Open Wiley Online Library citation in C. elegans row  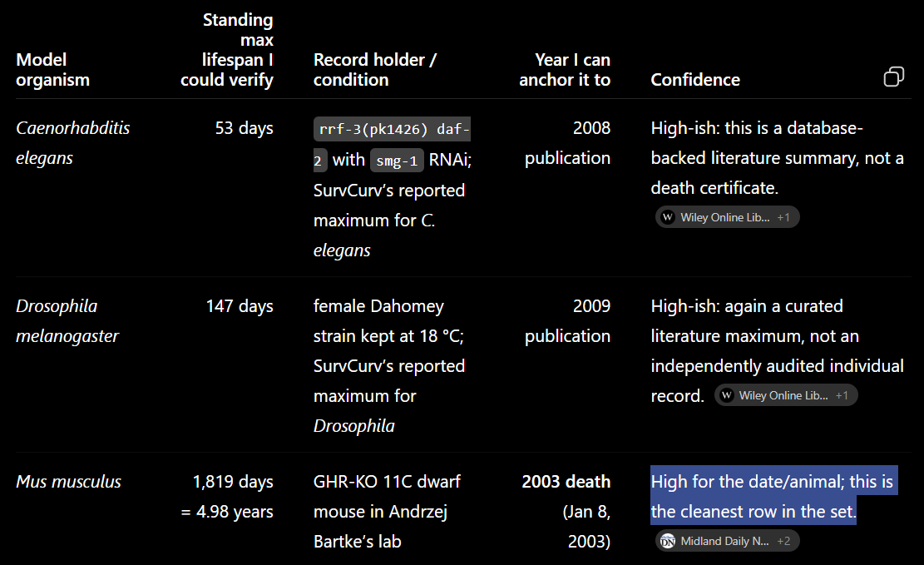click(x=727, y=217)
